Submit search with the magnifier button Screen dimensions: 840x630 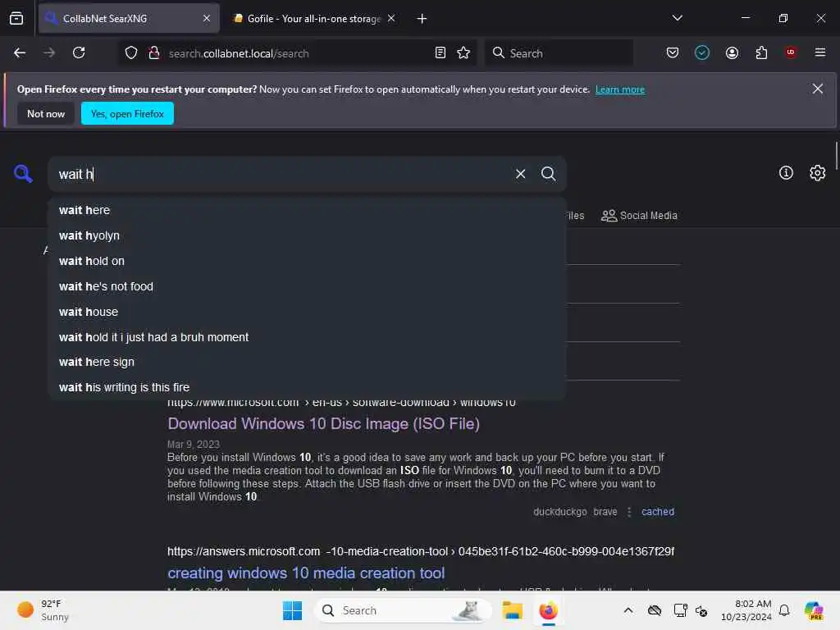[x=548, y=174]
